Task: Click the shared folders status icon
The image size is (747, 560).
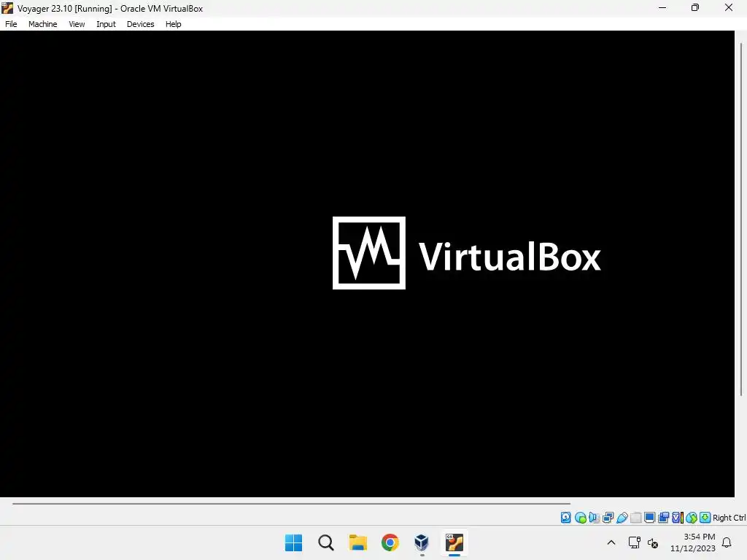Action: [x=635, y=518]
